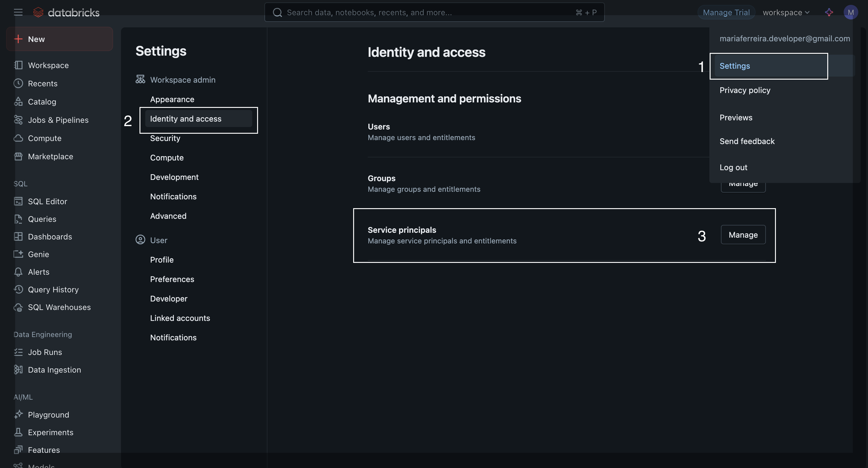Open the Recents clock icon
Viewport: 868px width, 468px height.
point(18,83)
